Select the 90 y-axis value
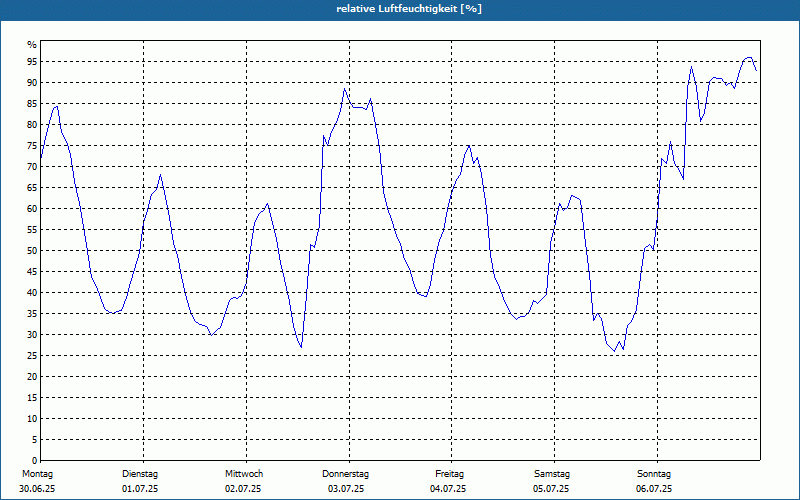 [32, 83]
